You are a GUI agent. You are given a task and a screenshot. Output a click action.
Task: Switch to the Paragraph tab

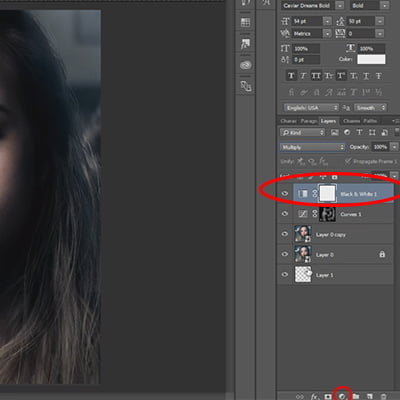click(309, 121)
